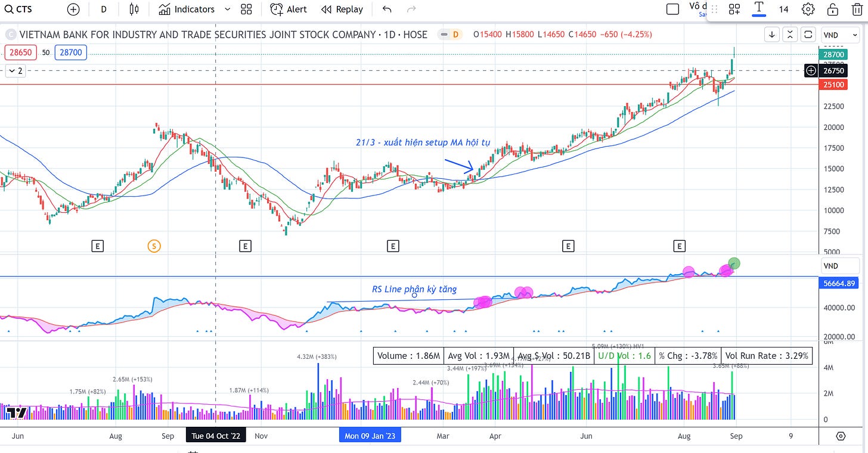Click the '4.32M (+383%)' volume label
Image resolution: width=868 pixels, height=453 pixels.
click(x=317, y=356)
